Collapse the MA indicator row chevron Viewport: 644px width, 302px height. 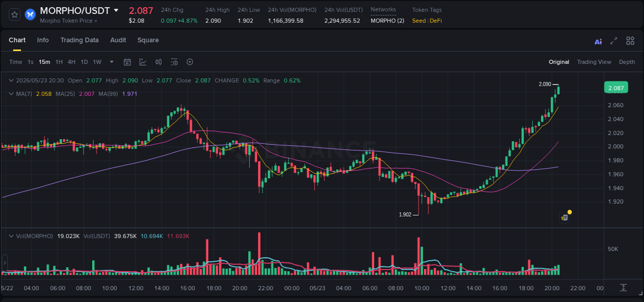(x=11, y=94)
